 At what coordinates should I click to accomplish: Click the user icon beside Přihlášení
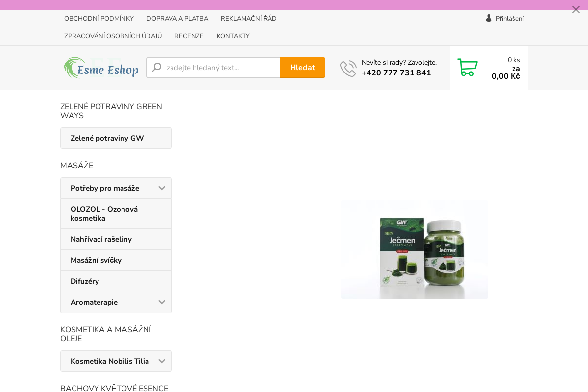489,18
